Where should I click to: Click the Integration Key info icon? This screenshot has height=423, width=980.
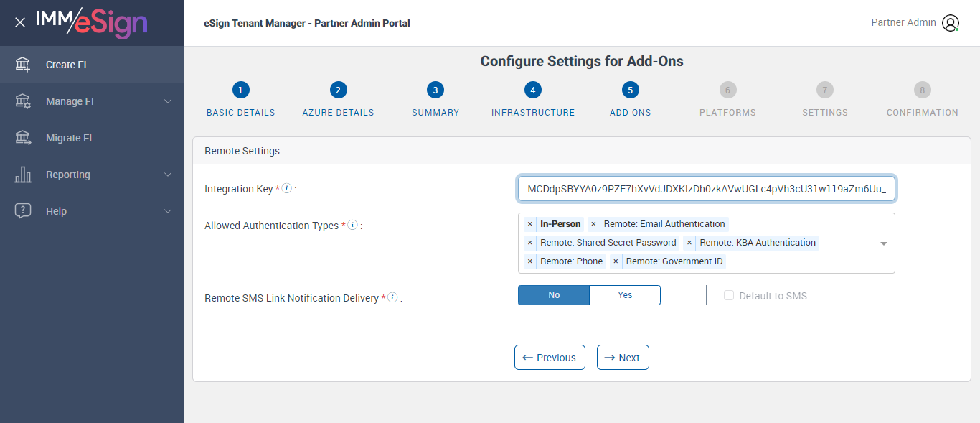click(x=286, y=189)
